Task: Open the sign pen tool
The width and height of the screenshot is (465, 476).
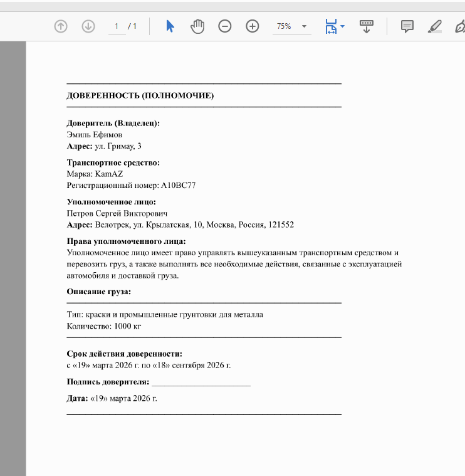Action: pos(460,26)
